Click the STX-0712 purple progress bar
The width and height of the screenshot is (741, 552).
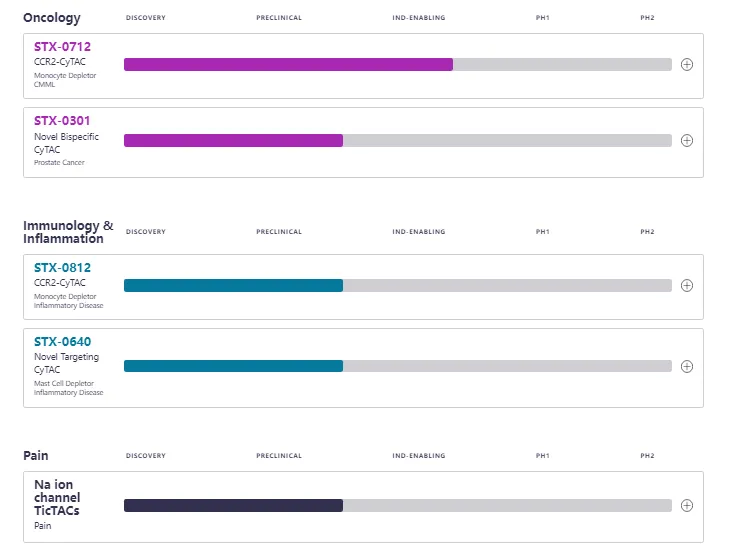(288, 65)
